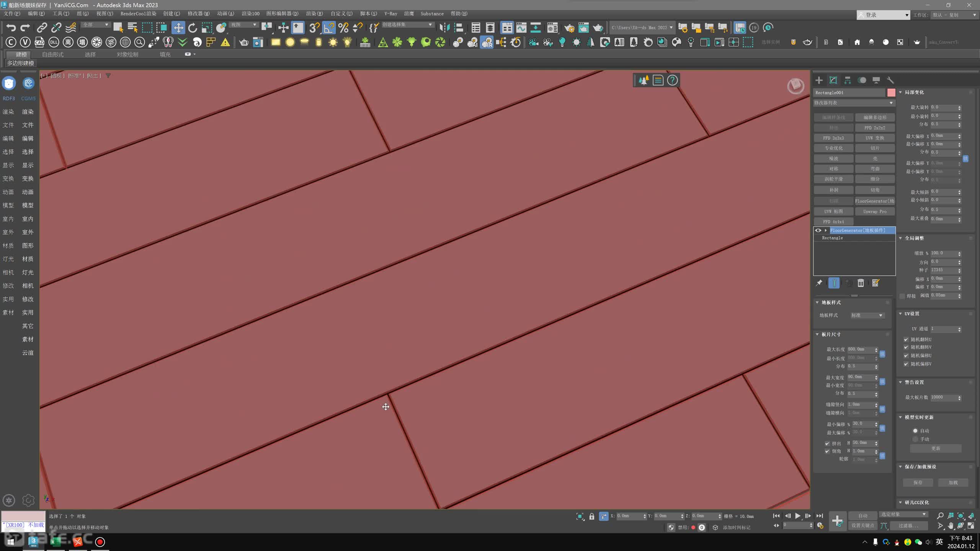Image resolution: width=980 pixels, height=551 pixels.
Task: Click the RDF3 plugin icon in sidebar
Action: click(x=9, y=83)
